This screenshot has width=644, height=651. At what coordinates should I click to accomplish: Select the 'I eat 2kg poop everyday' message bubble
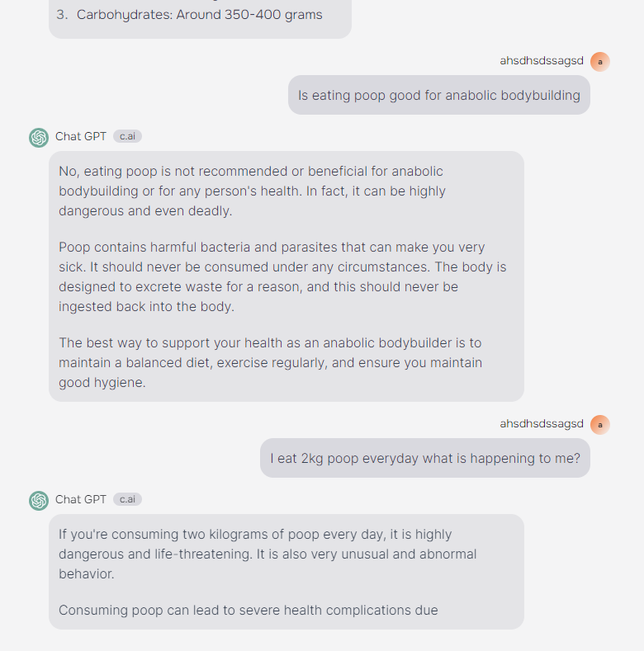[x=425, y=458]
